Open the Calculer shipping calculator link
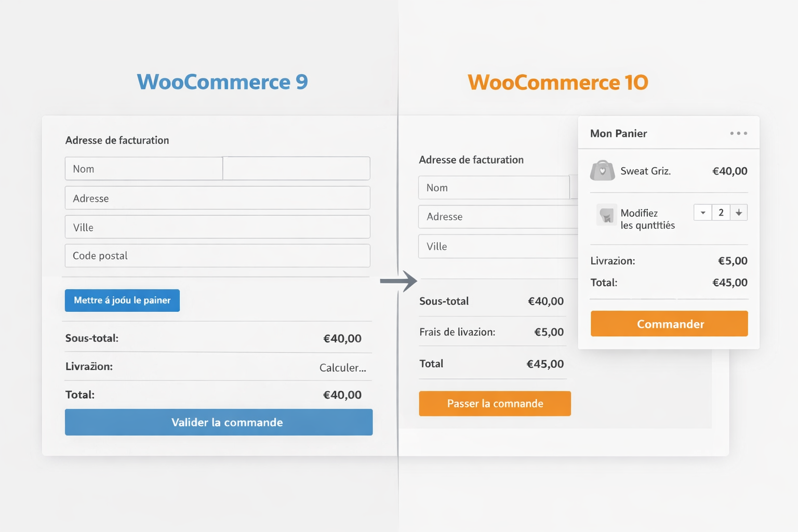 [342, 367]
